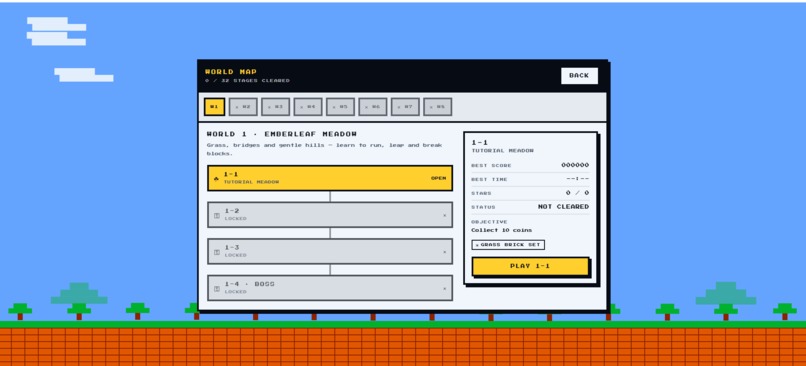806x366 pixels.
Task: Click the Best Time value
Action: pos(578,179)
